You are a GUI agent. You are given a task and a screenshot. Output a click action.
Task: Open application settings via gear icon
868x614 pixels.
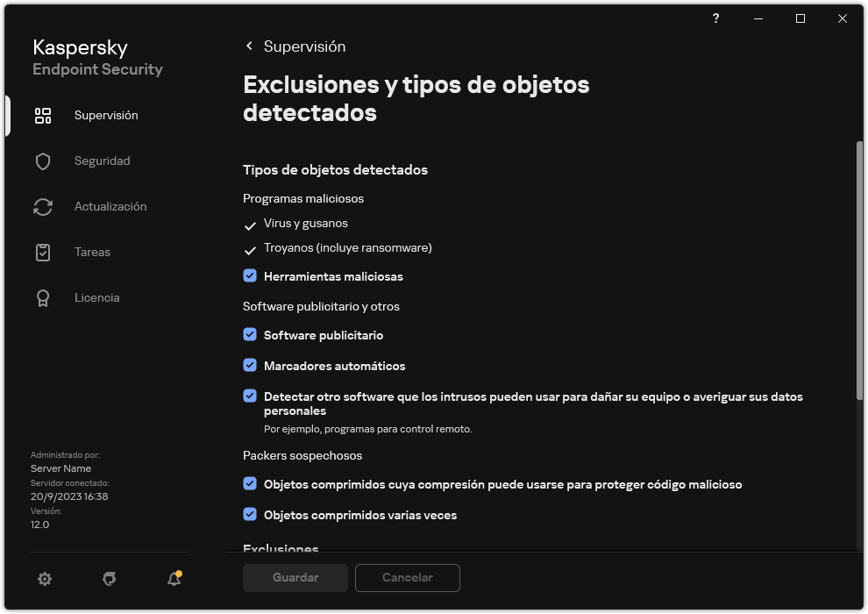44,579
